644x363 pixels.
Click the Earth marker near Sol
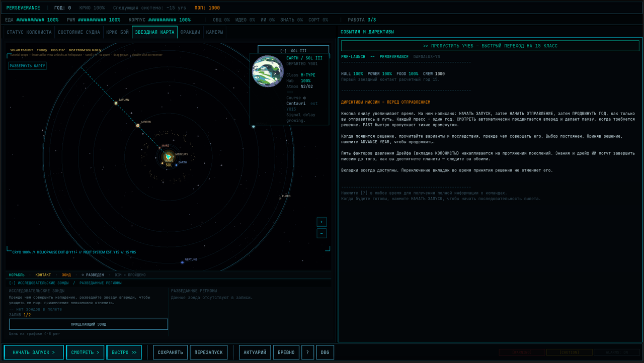click(x=176, y=164)
